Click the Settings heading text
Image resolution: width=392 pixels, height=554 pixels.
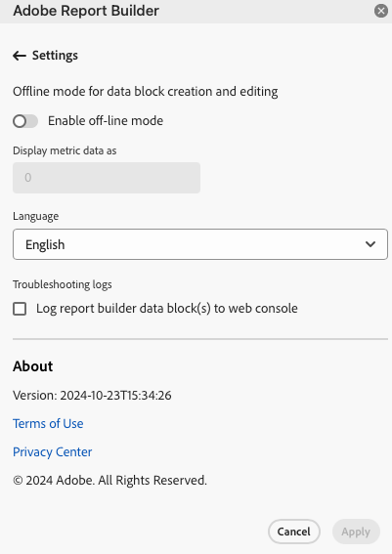tap(55, 56)
